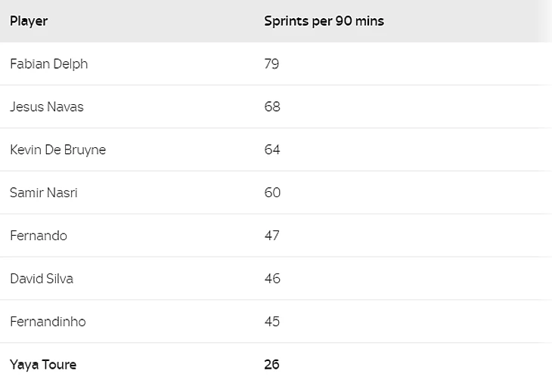The image size is (552, 392).
Task: Click Fernando's sprint value 47
Action: pyautogui.click(x=271, y=236)
